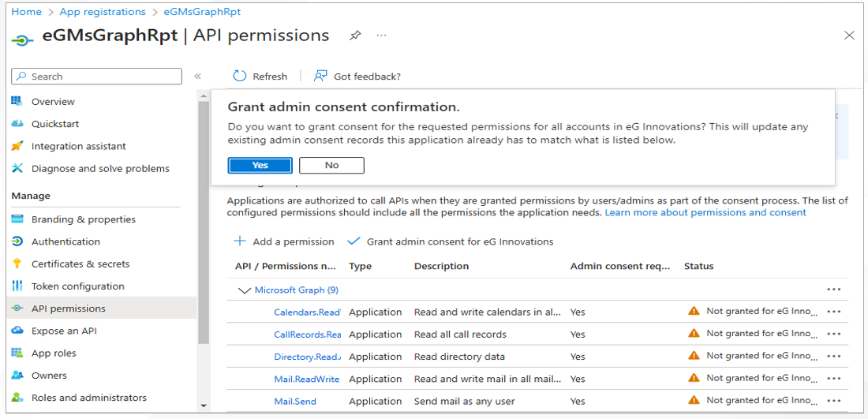This screenshot has width=868, height=419.
Task: Click the Owners people icon
Action: [17, 376]
